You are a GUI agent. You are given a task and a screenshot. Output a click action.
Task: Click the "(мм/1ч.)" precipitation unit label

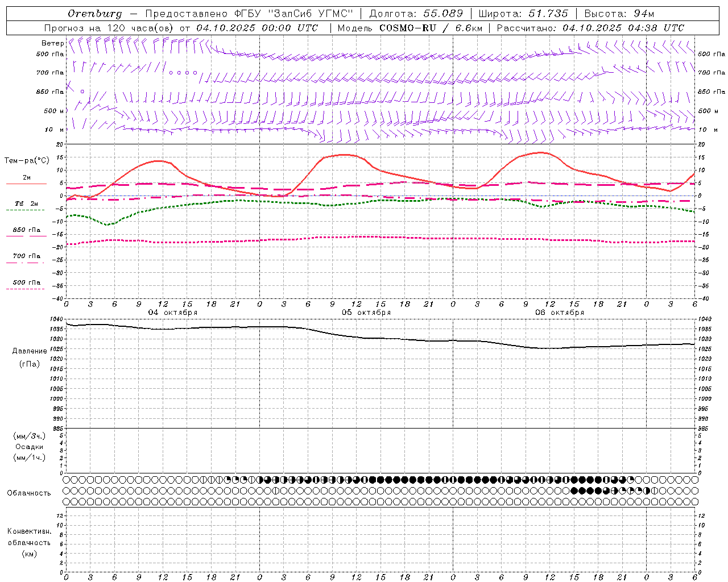click(x=30, y=458)
